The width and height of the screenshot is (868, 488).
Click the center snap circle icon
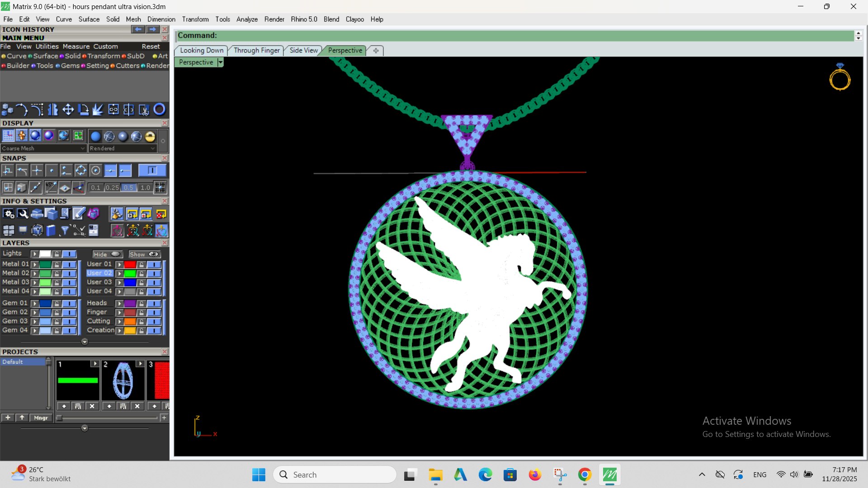click(95, 171)
